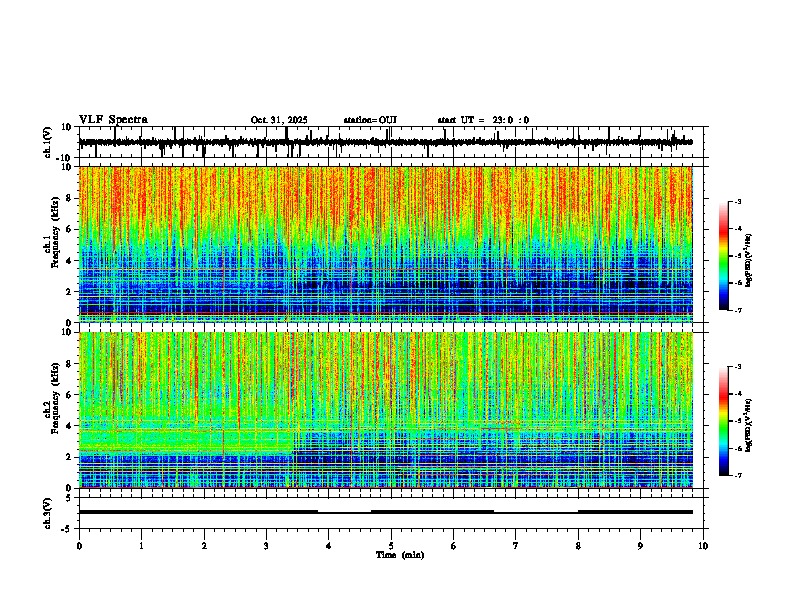Click time axis tick label '3'
This screenshot has height=612, width=792.
266,546
